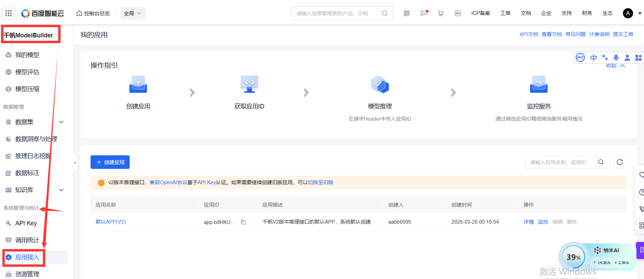The width and height of the screenshot is (644, 279).
Task: Click the 模型推理 guide step icon
Action: [x=380, y=84]
